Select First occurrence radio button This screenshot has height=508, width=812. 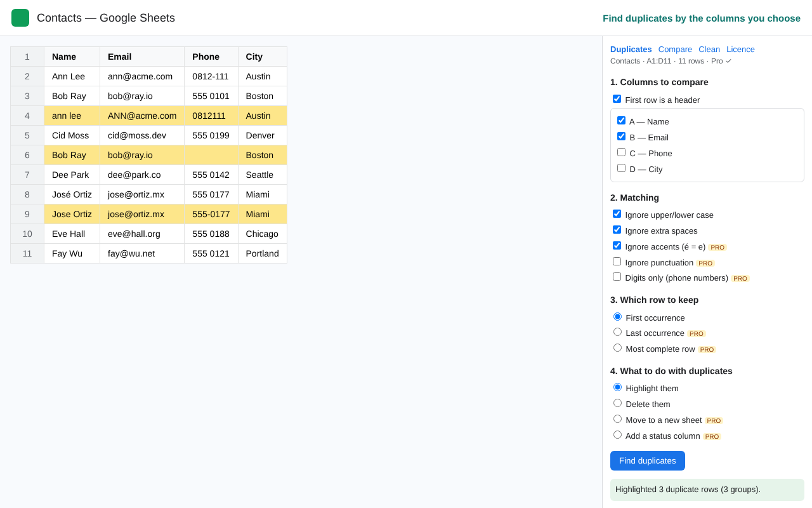(617, 317)
